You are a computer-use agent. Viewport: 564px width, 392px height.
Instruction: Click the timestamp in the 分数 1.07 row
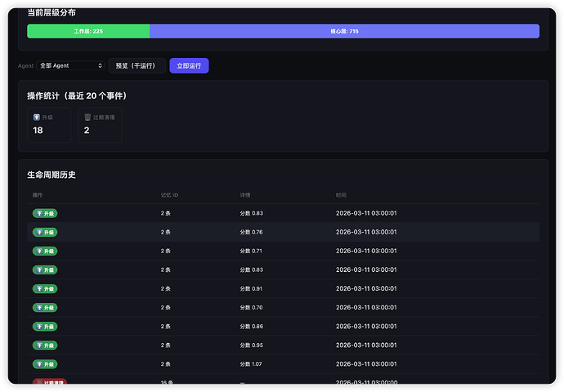[366, 364]
